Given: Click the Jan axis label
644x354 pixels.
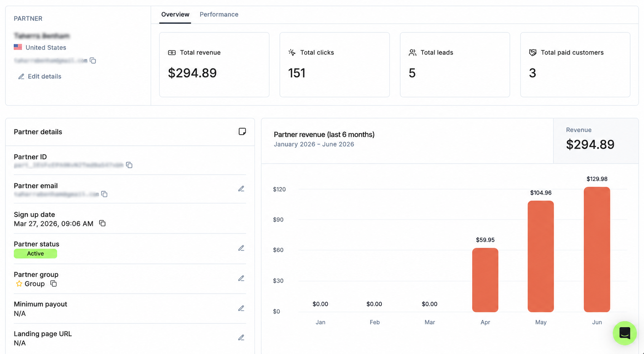Looking at the screenshot, I should [x=320, y=322].
